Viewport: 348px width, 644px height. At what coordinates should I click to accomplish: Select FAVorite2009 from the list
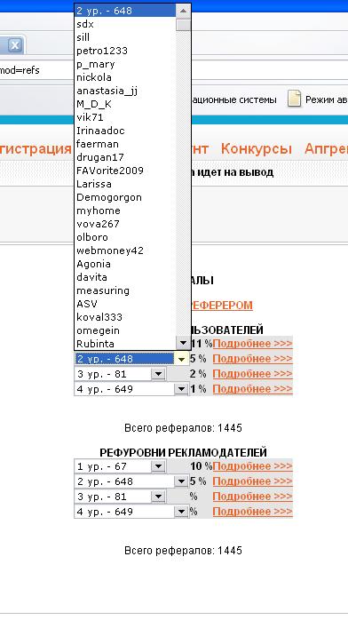[125, 171]
